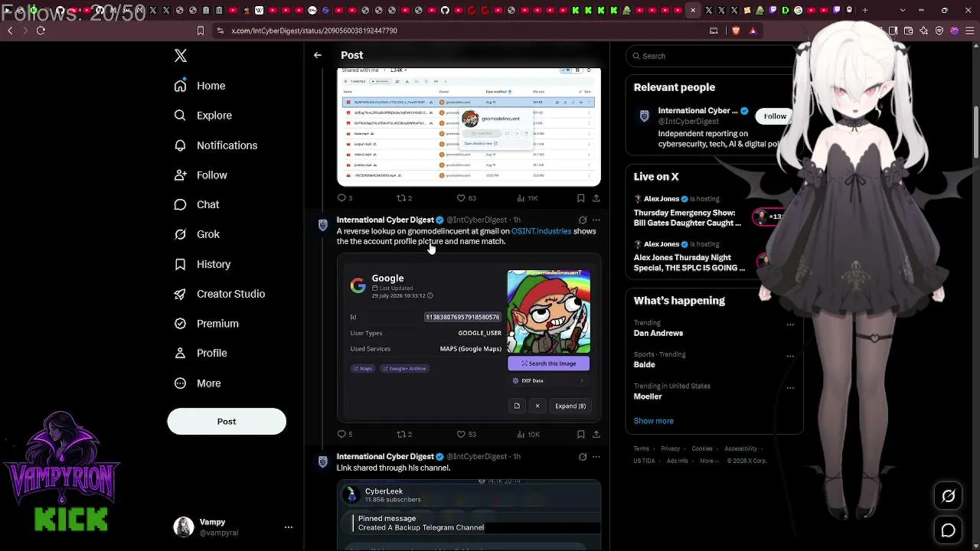The height and width of the screenshot is (551, 980).
Task: Open a new browser tab
Action: (865, 10)
